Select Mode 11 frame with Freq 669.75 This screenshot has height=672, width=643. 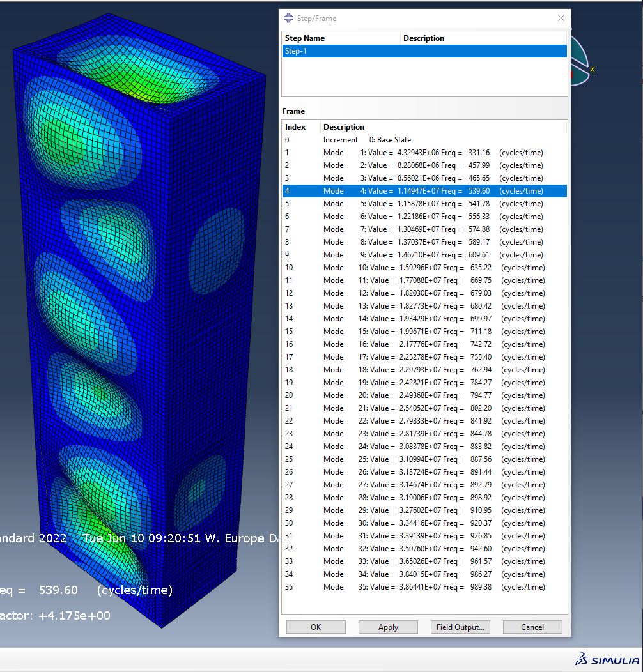424,280
